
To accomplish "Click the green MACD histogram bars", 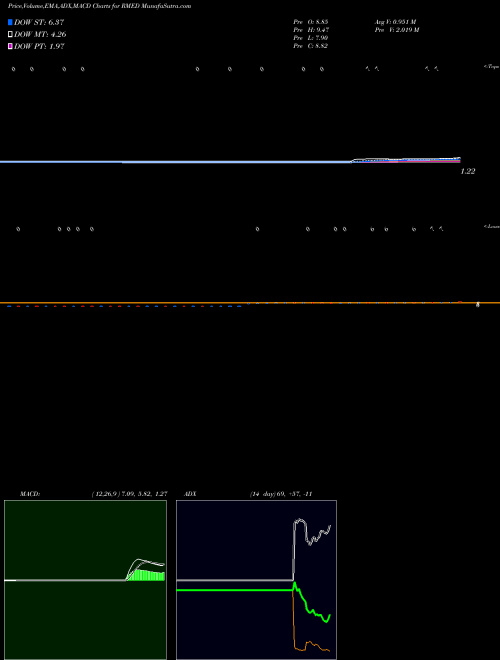I will click(147, 576).
